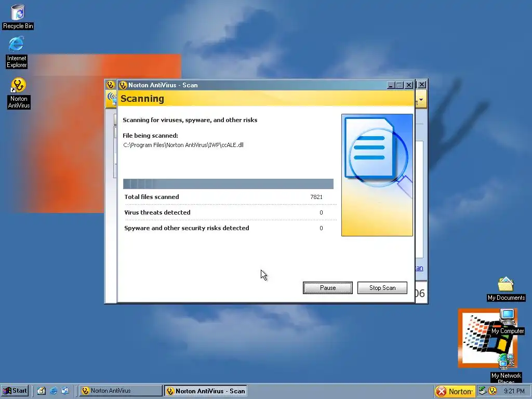Close the Norton AntiVirus Scan window
This screenshot has height=399, width=532.
[x=409, y=85]
